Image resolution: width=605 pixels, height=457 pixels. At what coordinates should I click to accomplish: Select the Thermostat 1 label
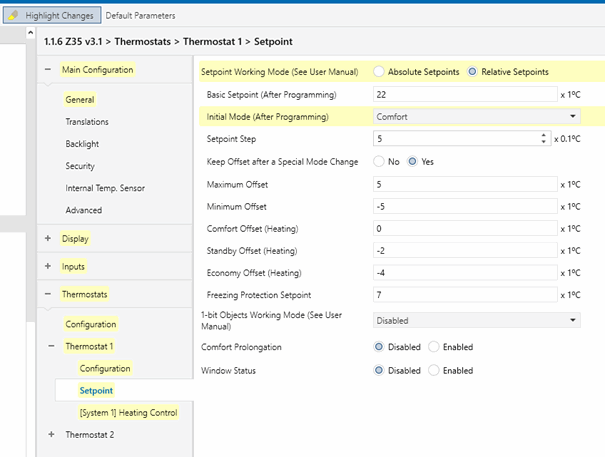[x=89, y=346]
